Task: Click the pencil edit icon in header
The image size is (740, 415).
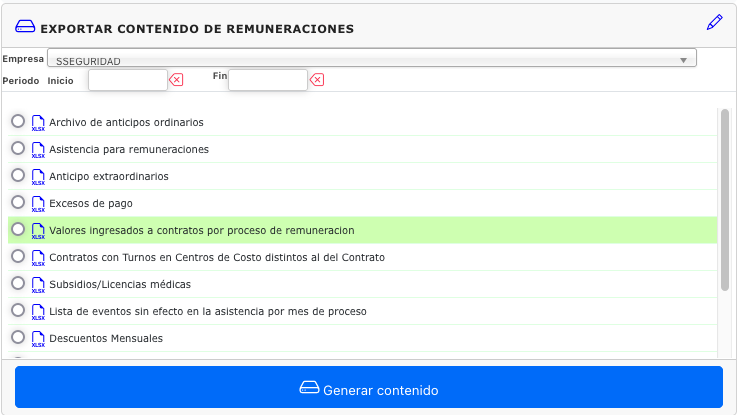Action: pyautogui.click(x=713, y=21)
